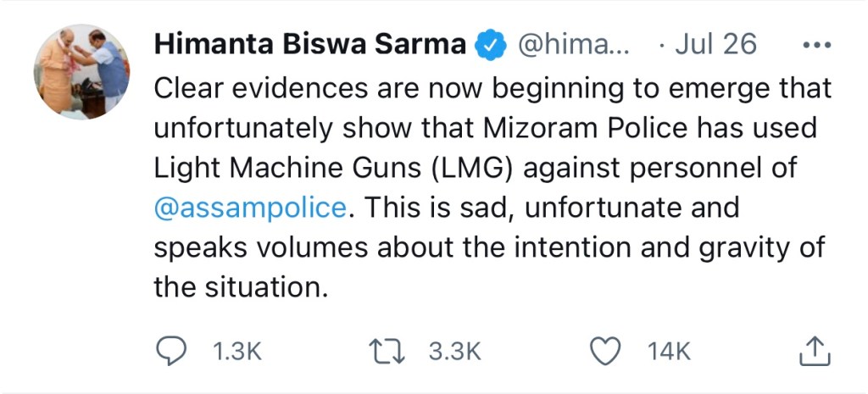Click the 14K likes count
Image resolution: width=868 pixels, height=394 pixels.
pos(670,351)
